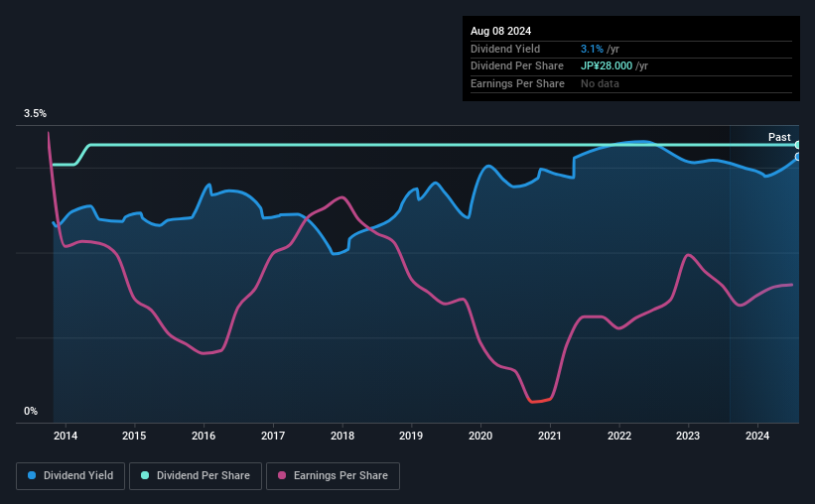Image resolution: width=815 pixels, height=504 pixels.
Task: Click the Aug 08 2024 tooltip date
Action: pos(500,31)
